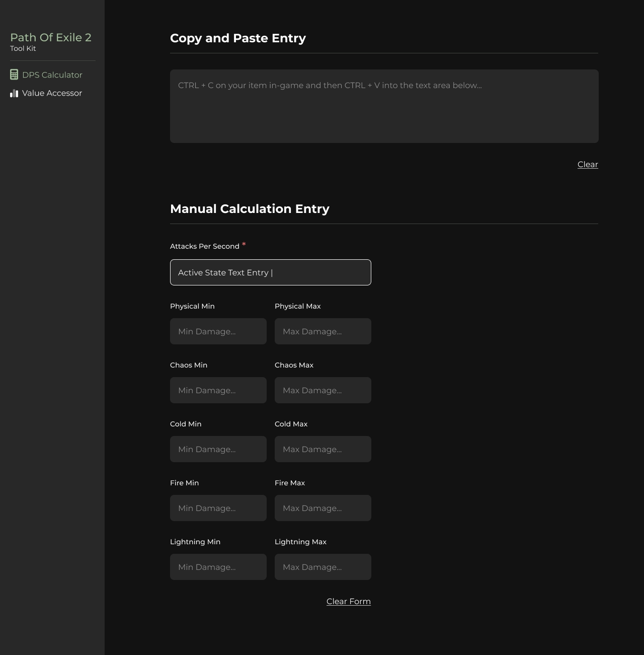The image size is (644, 655).
Task: Activate the Lightning Min damage field
Action: coord(218,567)
